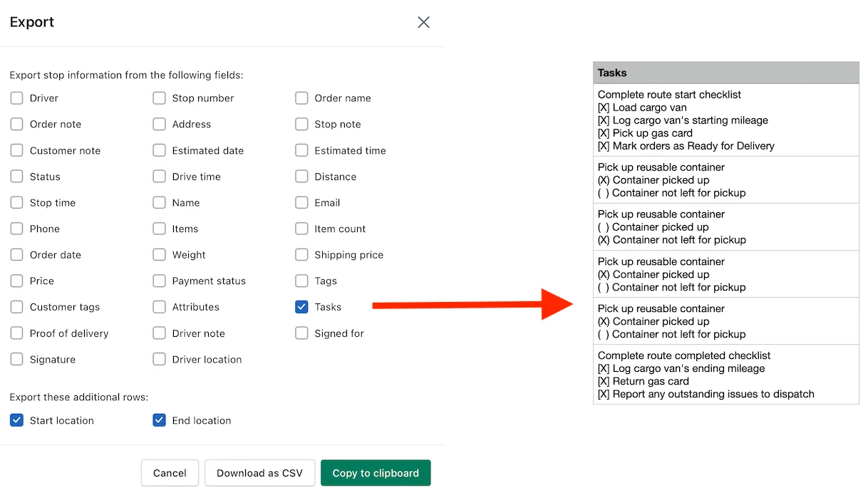
Task: Download the export as CSV
Action: click(259, 473)
